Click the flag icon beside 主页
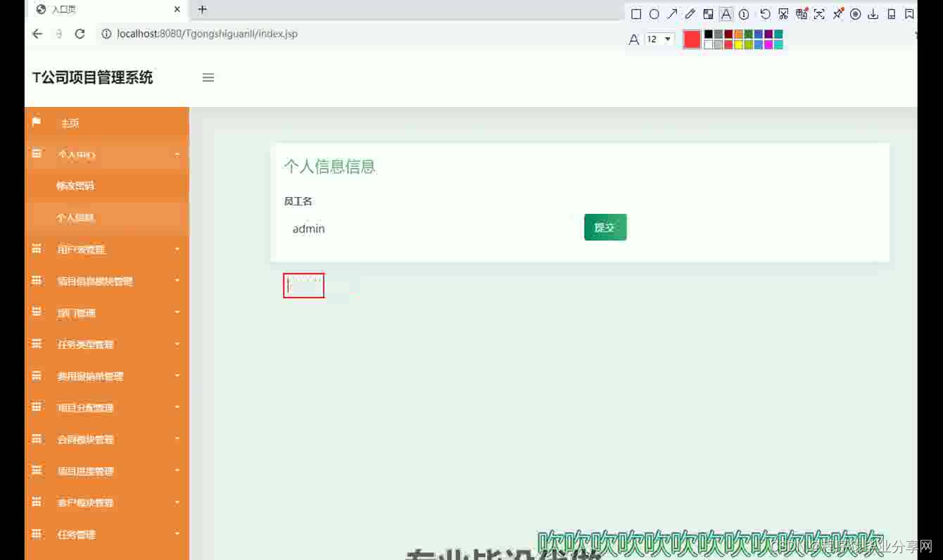This screenshot has height=560, width=943. [x=37, y=122]
